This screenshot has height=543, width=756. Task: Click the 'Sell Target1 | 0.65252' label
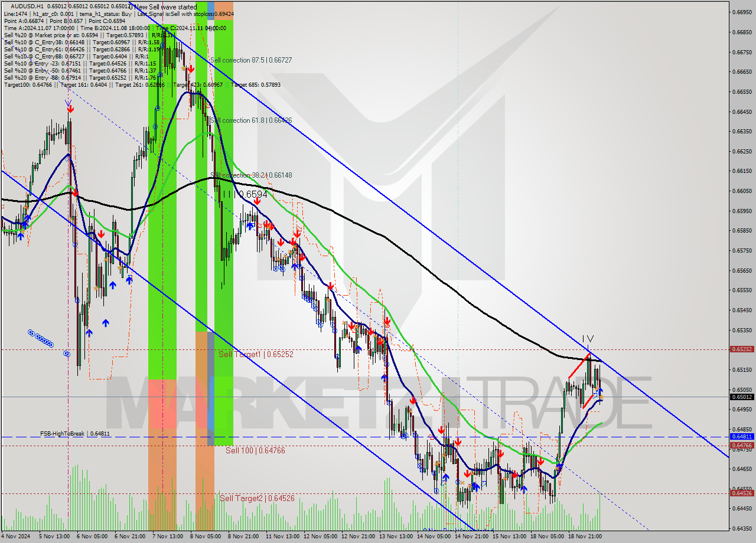[x=256, y=354]
